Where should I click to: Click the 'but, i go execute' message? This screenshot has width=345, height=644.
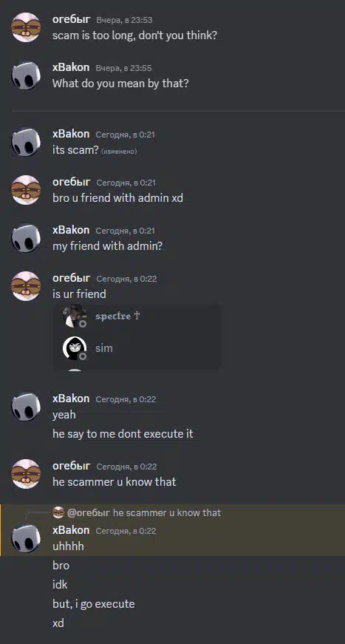point(94,604)
